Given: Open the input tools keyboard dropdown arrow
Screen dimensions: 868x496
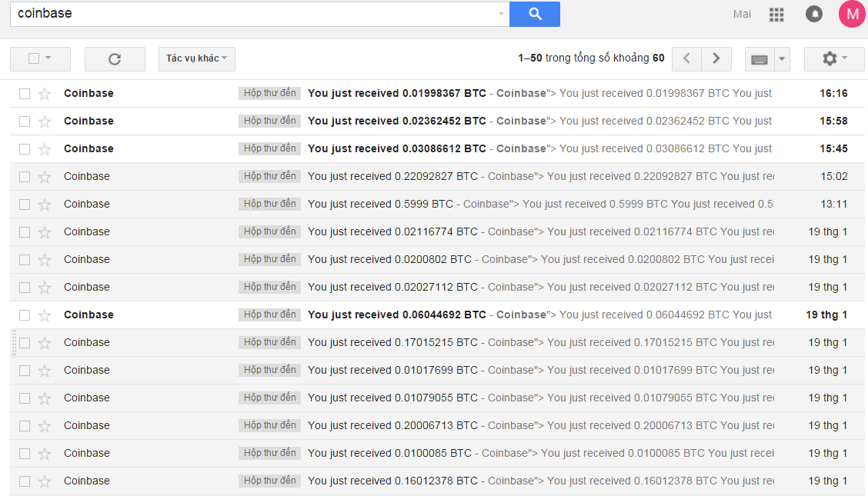Looking at the screenshot, I should click(783, 58).
